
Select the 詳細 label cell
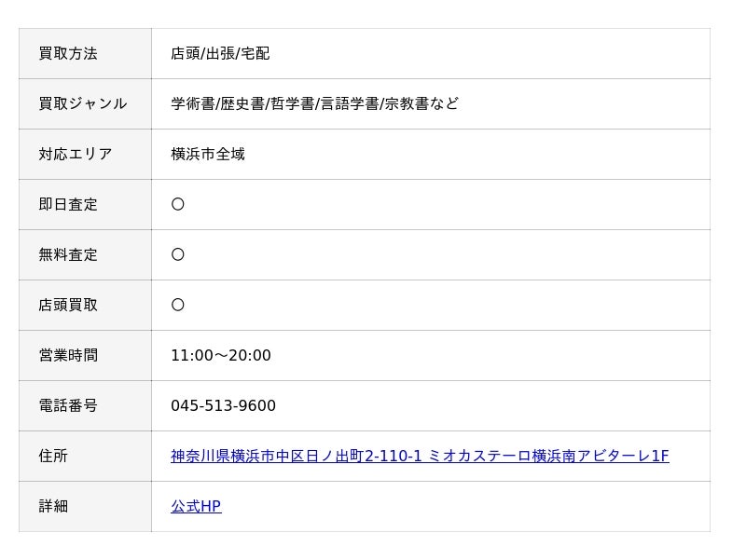point(85,506)
